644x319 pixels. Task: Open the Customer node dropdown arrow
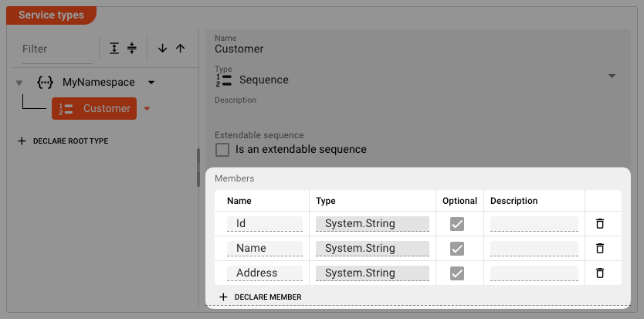pyautogui.click(x=147, y=109)
